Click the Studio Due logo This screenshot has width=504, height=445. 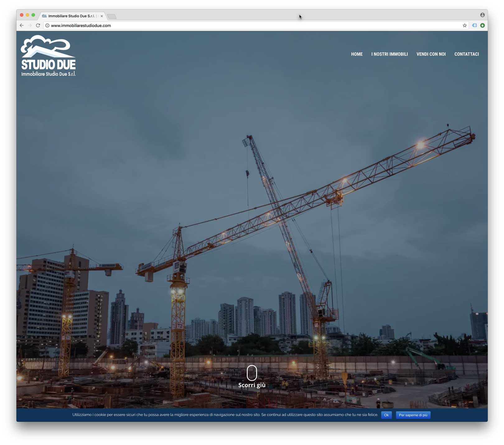pyautogui.click(x=48, y=56)
